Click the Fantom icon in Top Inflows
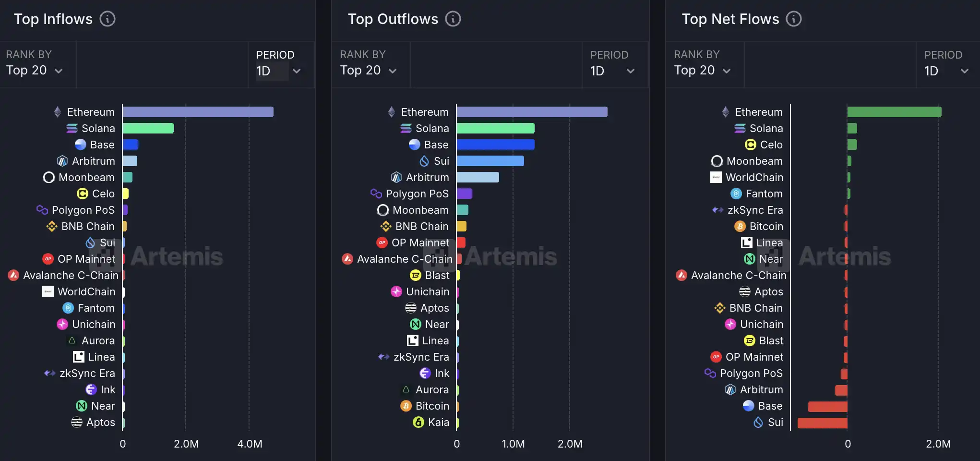Screen dimensions: 980x461 68,308
